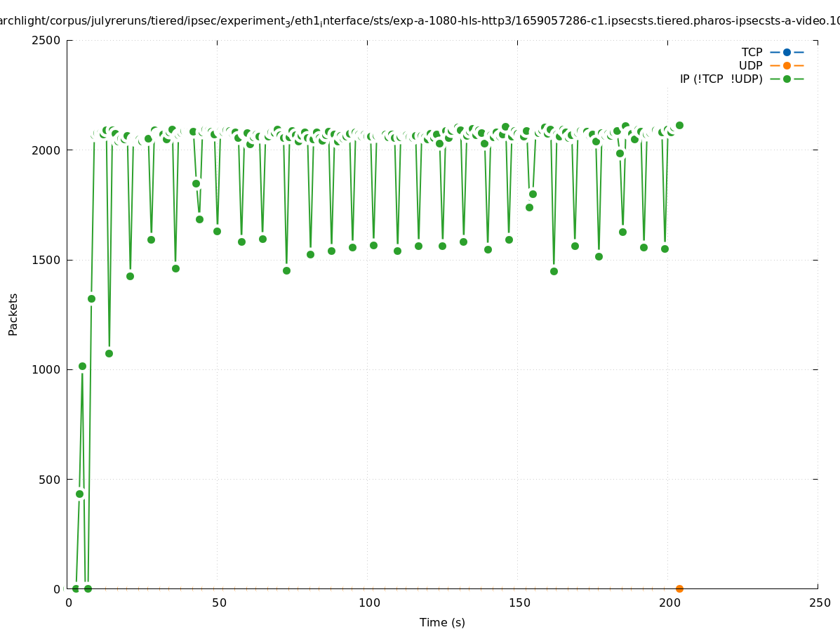Screen dimensions: 840x632
Task: Click the green point near 1015 packets
Action: pos(82,366)
